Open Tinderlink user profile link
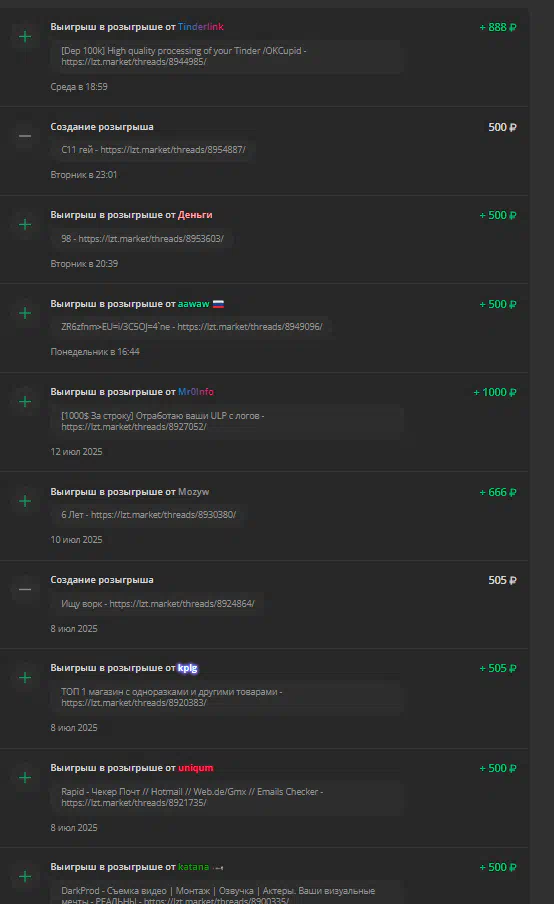554x904 pixels. click(201, 27)
